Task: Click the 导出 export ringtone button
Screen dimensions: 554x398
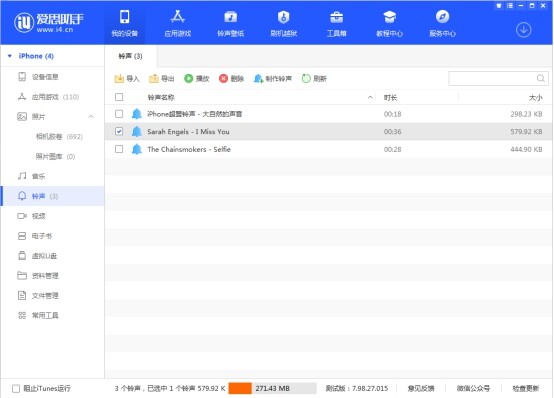Action: (161, 78)
